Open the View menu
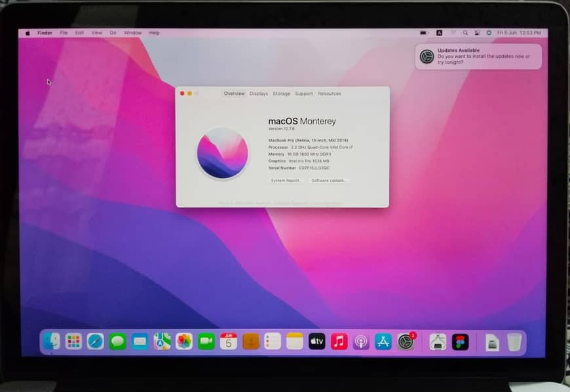The image size is (570, 392). (x=97, y=33)
